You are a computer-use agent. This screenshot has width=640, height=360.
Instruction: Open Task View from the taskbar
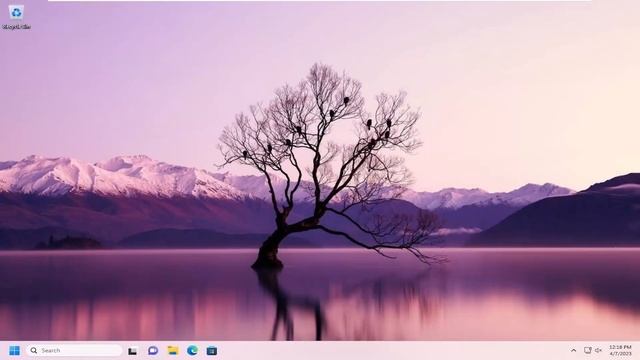(x=132, y=351)
